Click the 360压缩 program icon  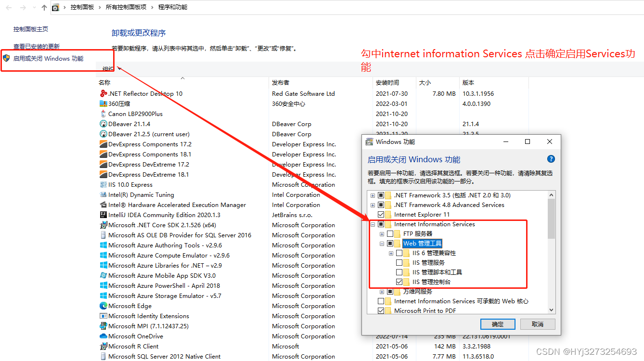point(103,103)
